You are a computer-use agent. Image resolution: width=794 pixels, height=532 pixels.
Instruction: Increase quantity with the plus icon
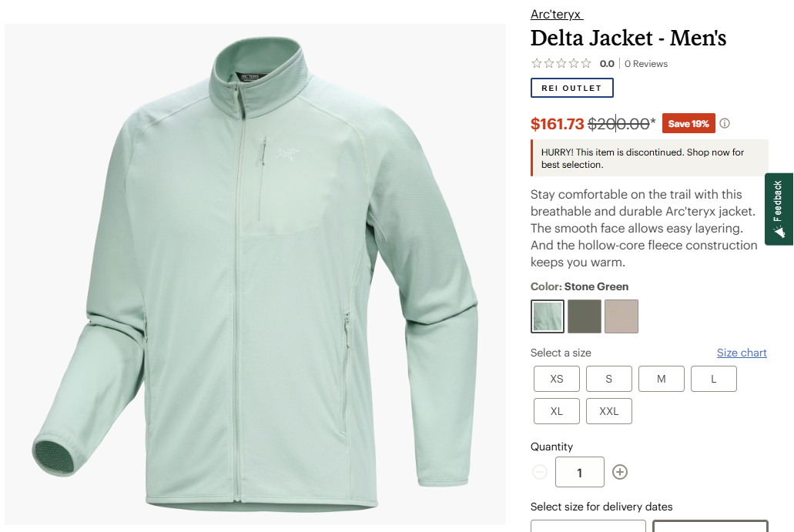tap(620, 472)
